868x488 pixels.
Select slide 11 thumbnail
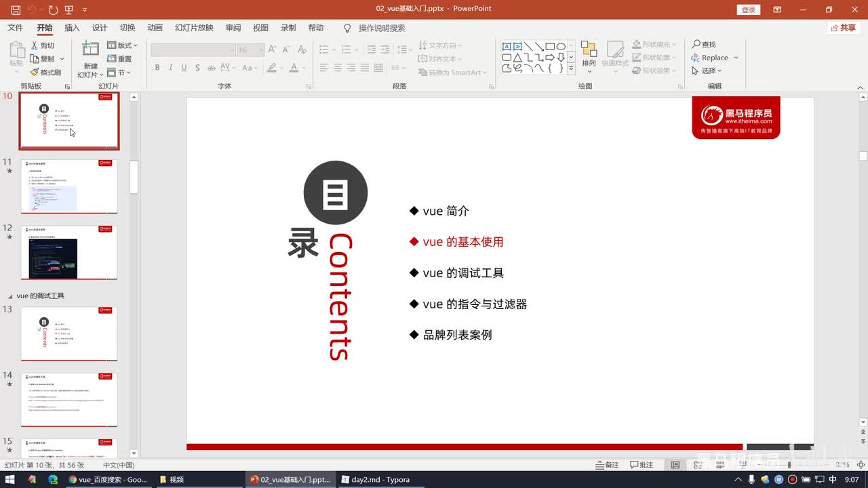pos(69,186)
